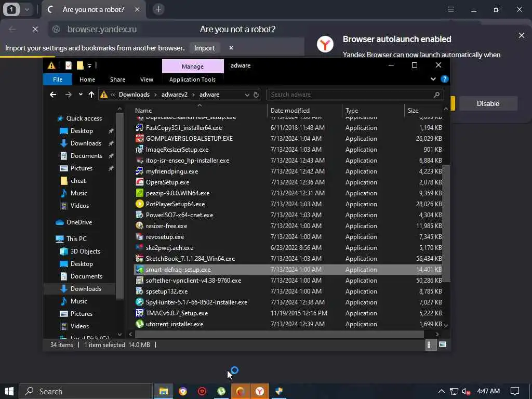This screenshot has height=399, width=532.
Task: Click the horizontal scrollbar in file list
Action: (x=279, y=334)
